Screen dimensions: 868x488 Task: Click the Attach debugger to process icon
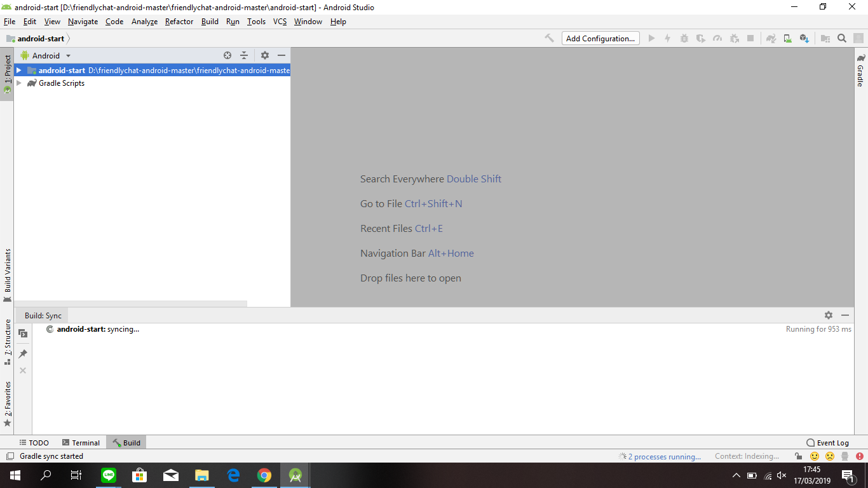(x=734, y=38)
